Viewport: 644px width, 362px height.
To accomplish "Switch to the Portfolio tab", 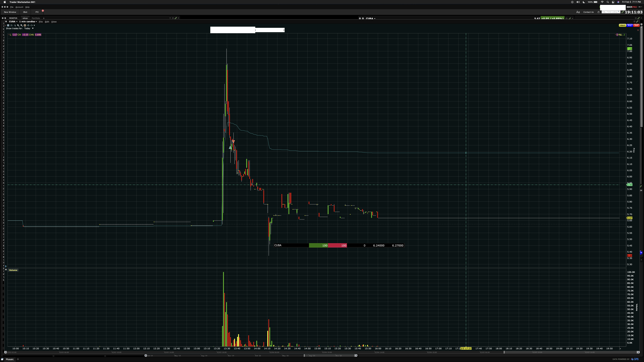I will tap(36, 18).
